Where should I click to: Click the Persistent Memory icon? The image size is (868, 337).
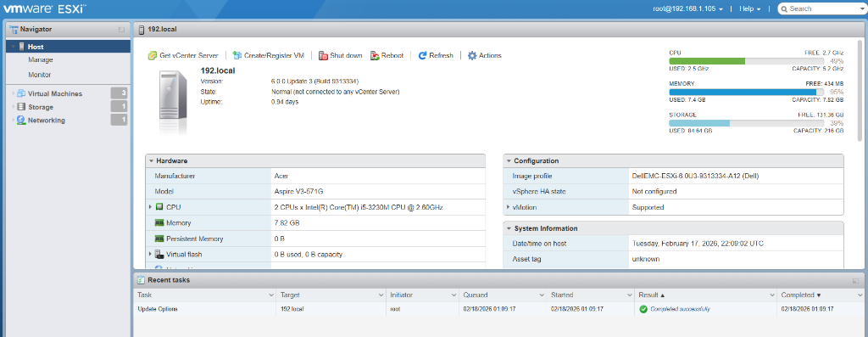click(159, 239)
